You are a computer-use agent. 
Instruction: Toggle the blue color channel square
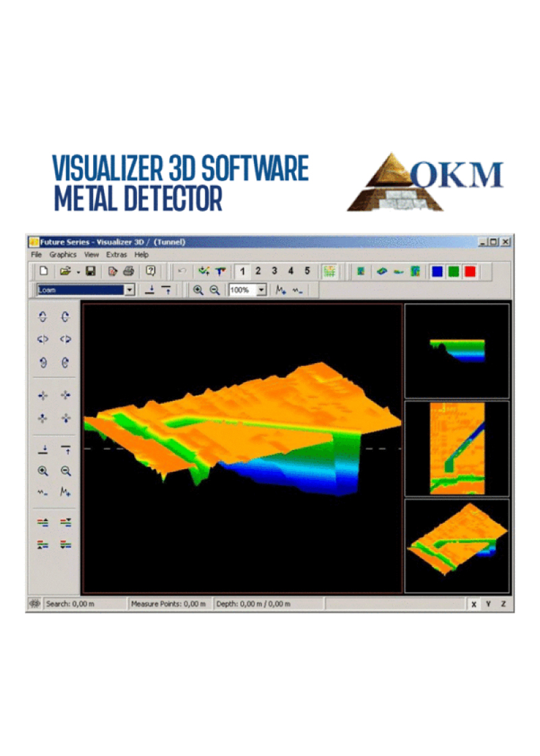pyautogui.click(x=437, y=271)
